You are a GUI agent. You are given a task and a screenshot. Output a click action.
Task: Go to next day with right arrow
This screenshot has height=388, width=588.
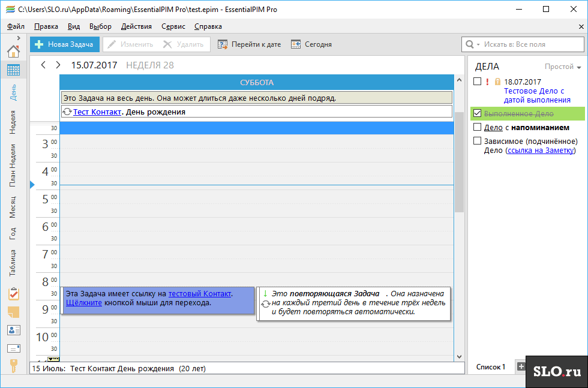pos(58,65)
